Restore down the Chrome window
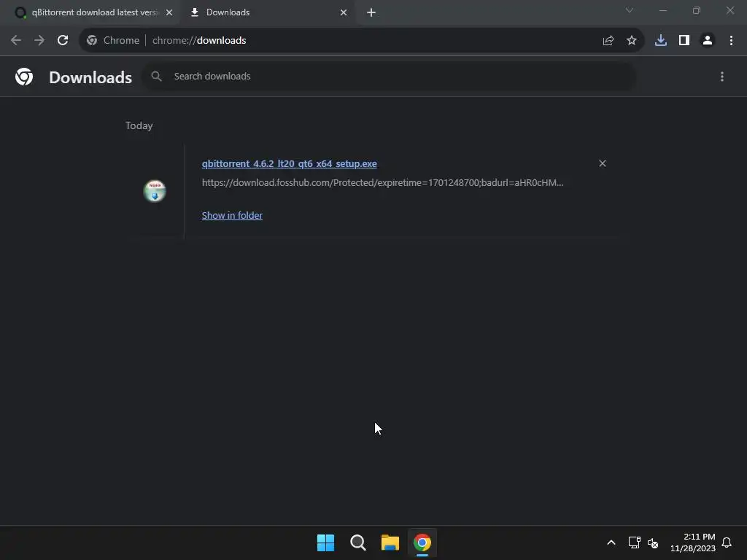Image resolution: width=747 pixels, height=560 pixels. (x=697, y=10)
